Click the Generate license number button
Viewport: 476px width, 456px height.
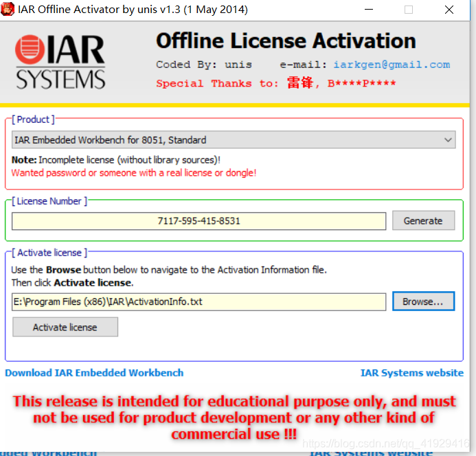[423, 220]
